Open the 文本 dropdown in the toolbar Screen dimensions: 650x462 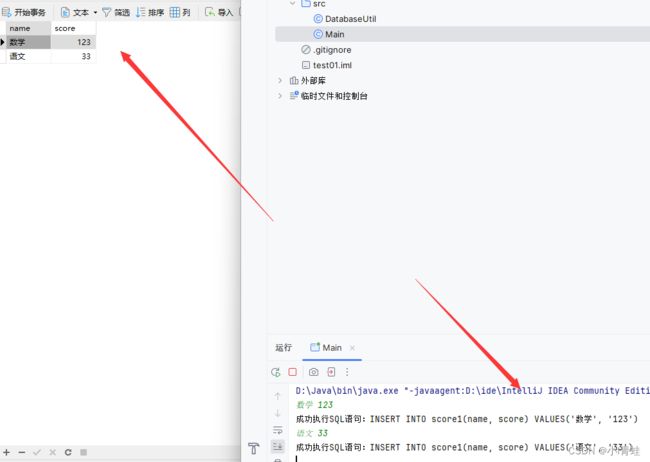[79, 12]
